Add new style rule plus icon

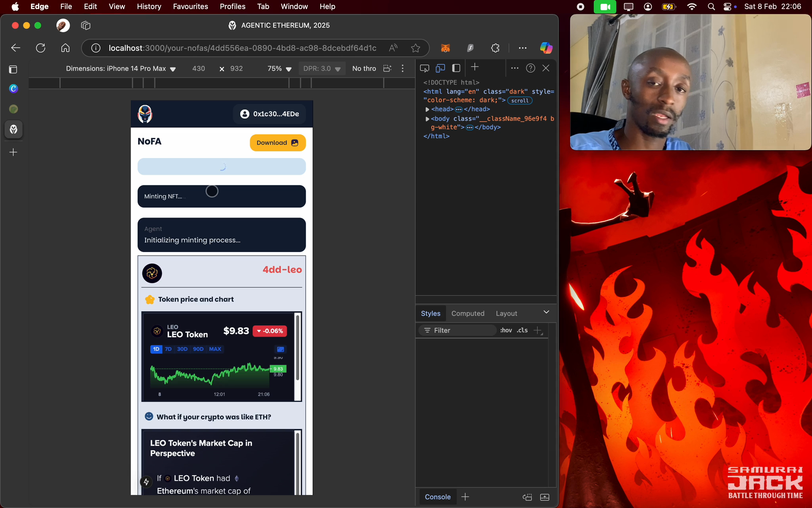point(538,330)
